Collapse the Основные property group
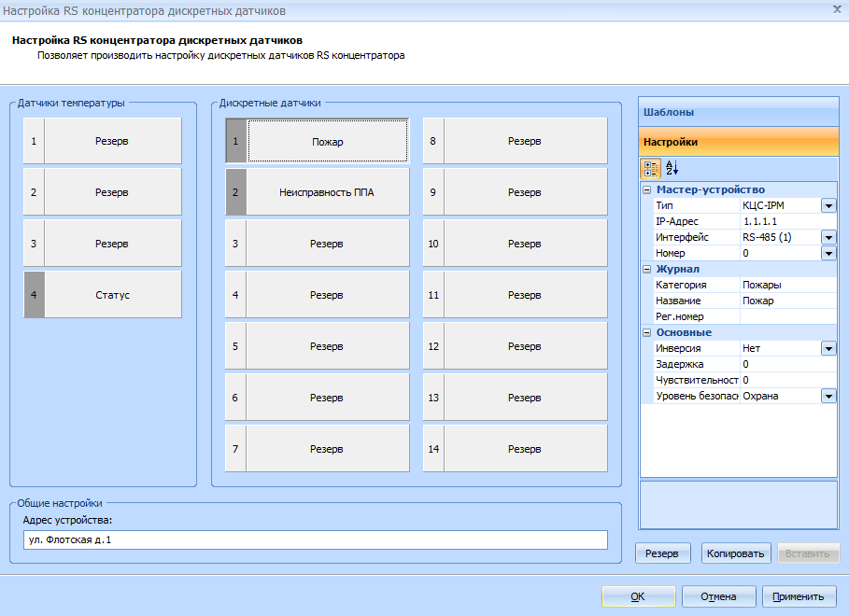849x616 pixels. pyautogui.click(x=646, y=333)
